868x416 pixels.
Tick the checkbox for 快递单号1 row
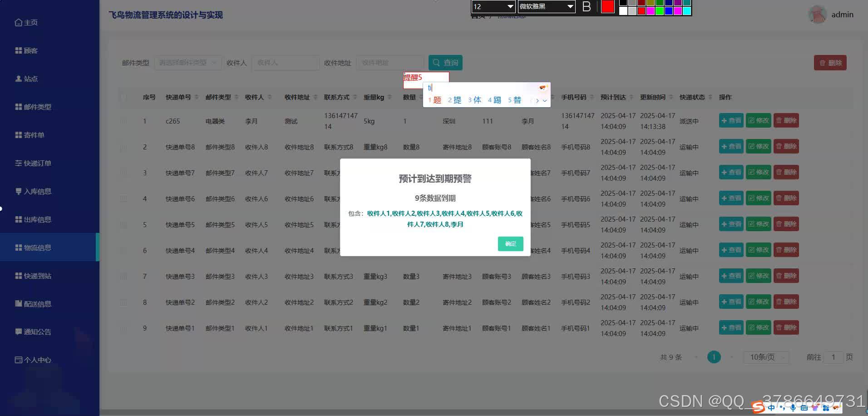click(123, 328)
